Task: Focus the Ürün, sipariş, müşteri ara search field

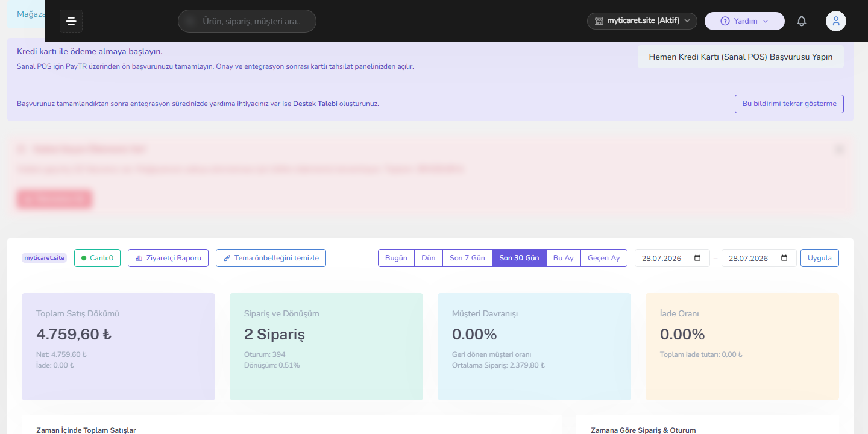Action: click(x=247, y=21)
